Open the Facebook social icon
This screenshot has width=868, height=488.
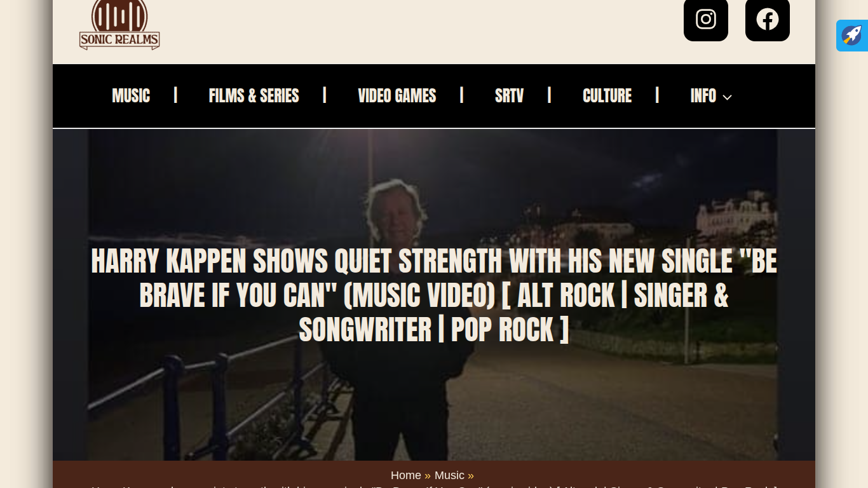click(x=768, y=19)
